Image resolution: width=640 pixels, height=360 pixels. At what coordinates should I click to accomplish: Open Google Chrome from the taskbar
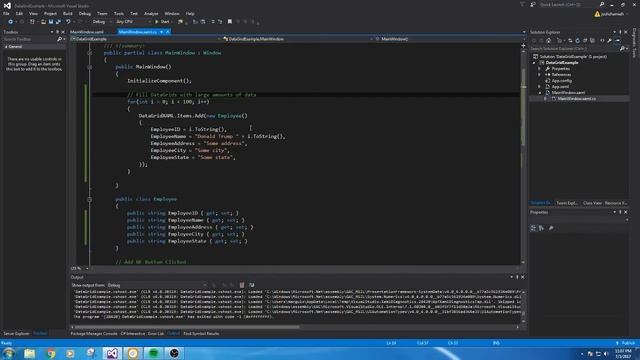tap(51, 353)
